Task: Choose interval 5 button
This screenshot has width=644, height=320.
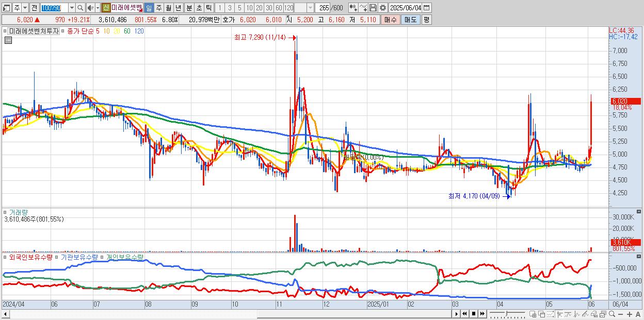Action: 239,8
